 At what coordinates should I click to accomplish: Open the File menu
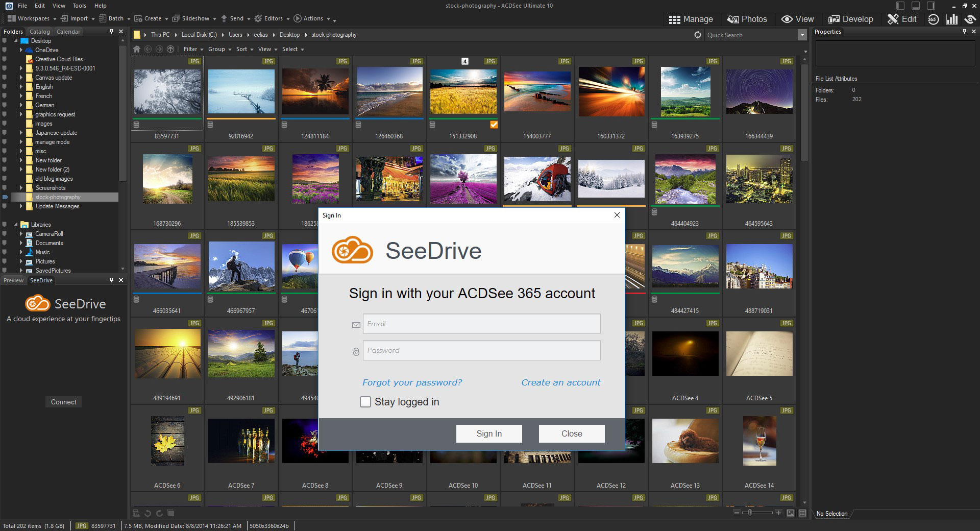(x=22, y=6)
